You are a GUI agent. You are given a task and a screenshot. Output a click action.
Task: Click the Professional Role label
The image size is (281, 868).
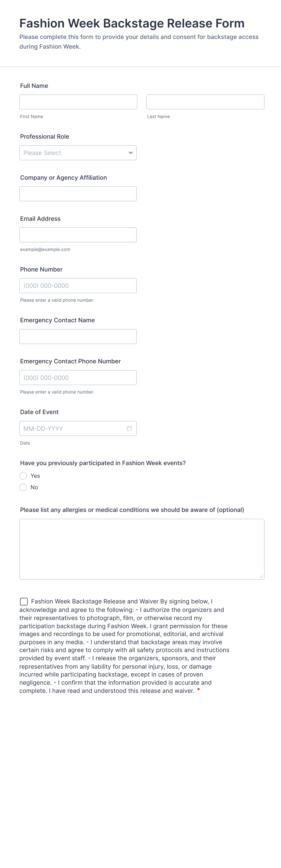(x=44, y=137)
